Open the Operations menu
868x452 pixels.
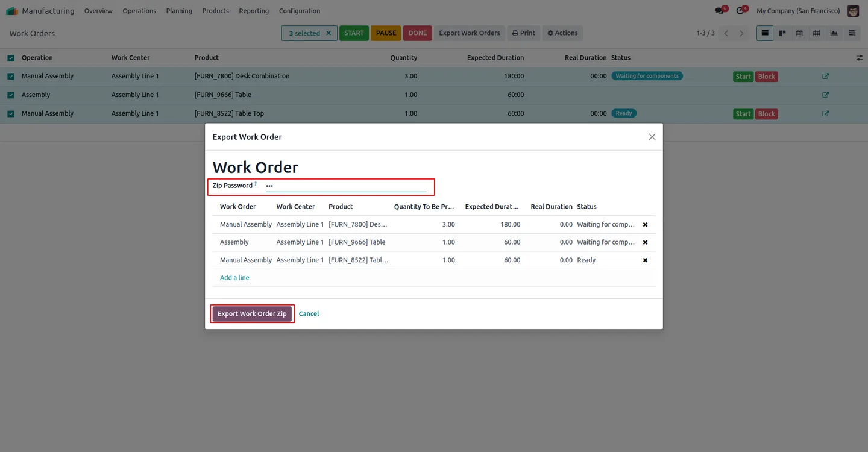tap(139, 11)
